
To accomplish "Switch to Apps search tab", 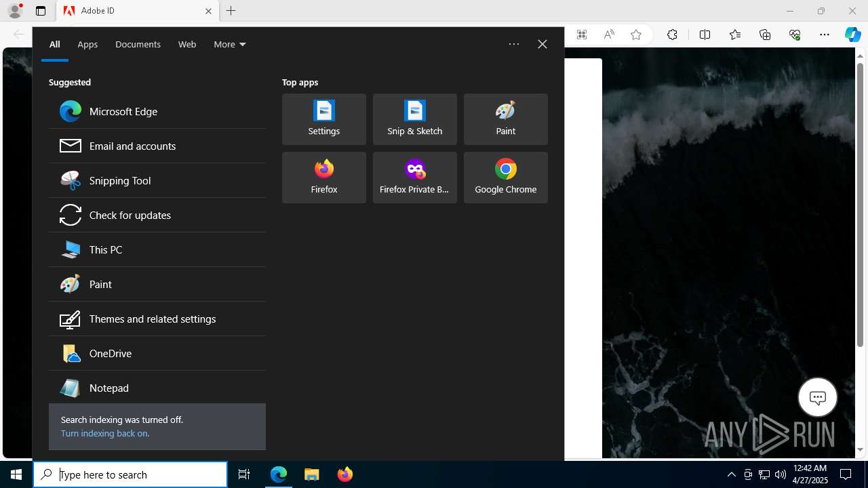I will coord(87,45).
